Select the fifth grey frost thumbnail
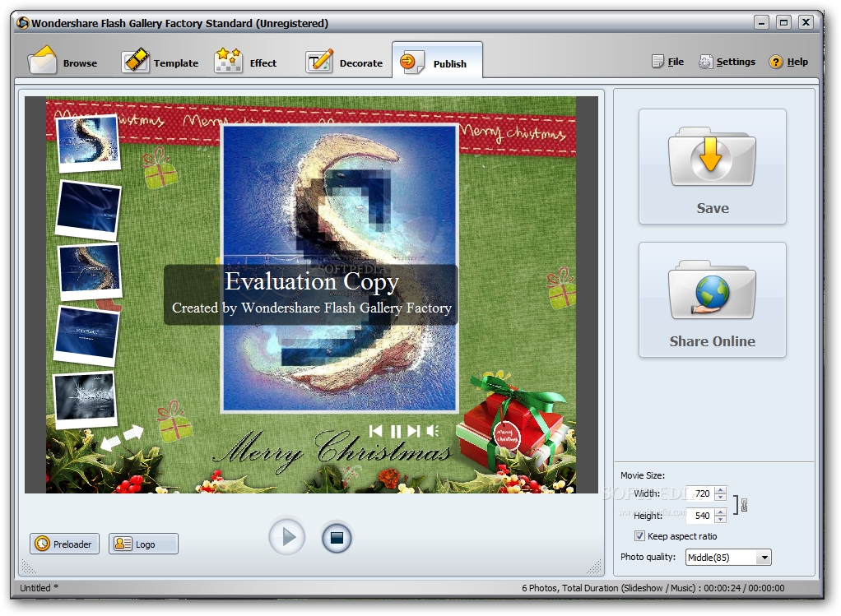The image size is (841, 616). click(85, 400)
